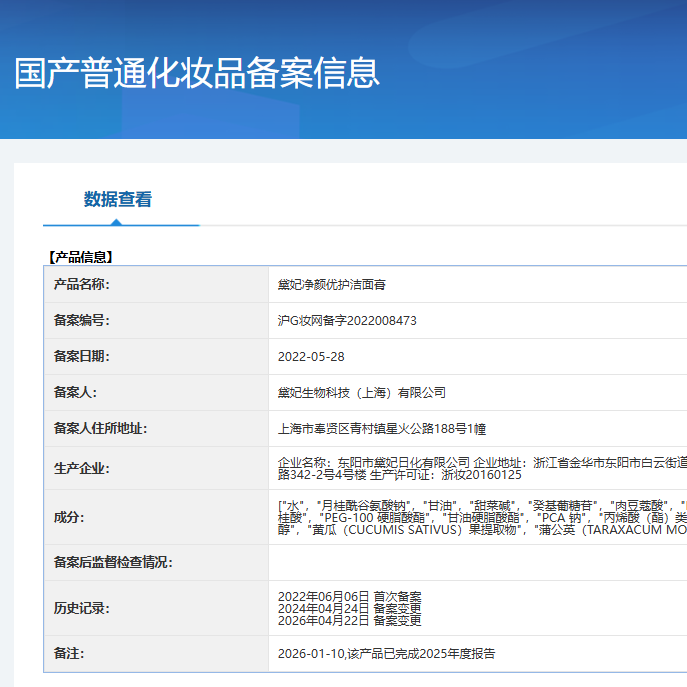Select ingredient line with CUCUMIS SATIVUS
687x687 pixels.
point(482,530)
